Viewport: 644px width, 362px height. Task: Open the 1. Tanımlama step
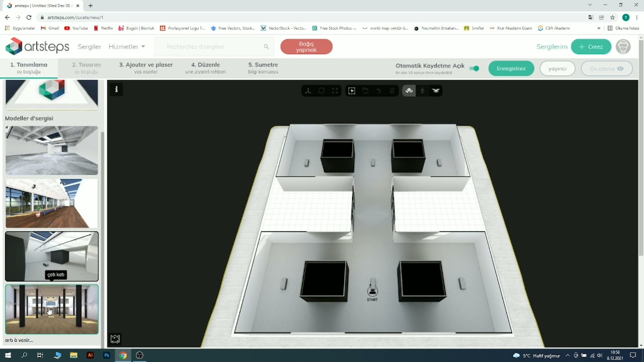[29, 68]
